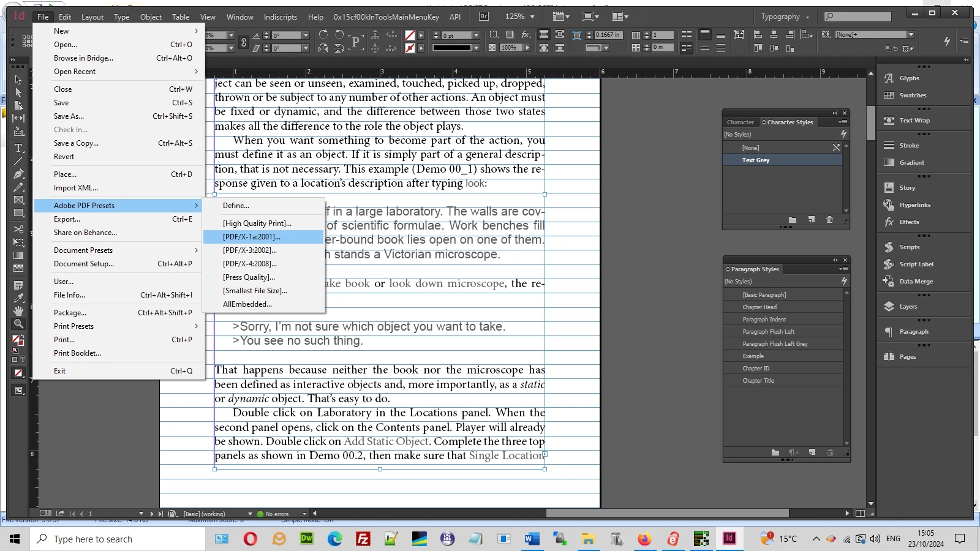Open the Character Styles panel menu
The image size is (980, 551).
tap(843, 122)
